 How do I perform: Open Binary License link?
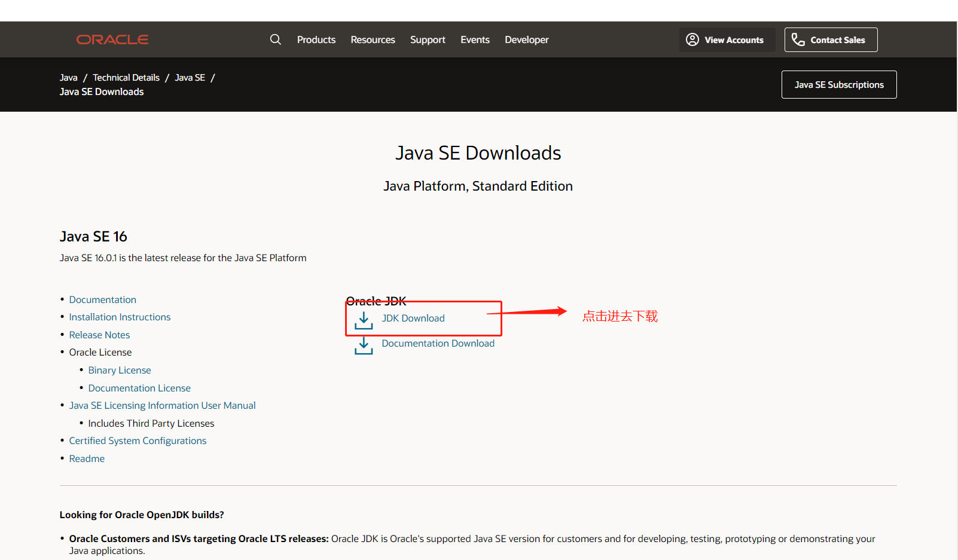click(120, 370)
